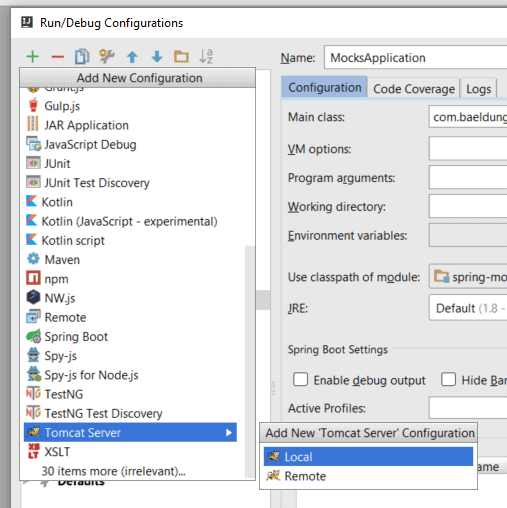Viewport: 507px width, 508px height.
Task: Click the Copy Configuration icon
Action: click(x=82, y=56)
